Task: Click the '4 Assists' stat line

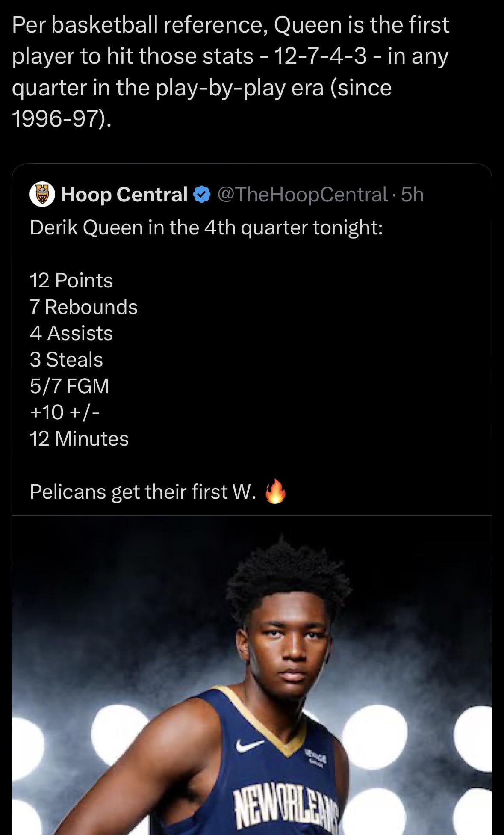Action: (71, 333)
